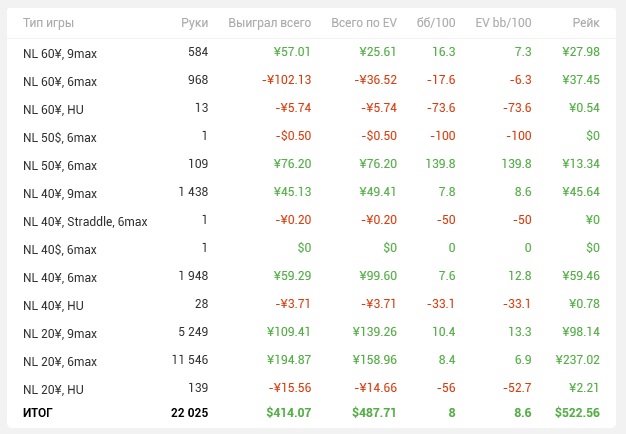
Task: Click the Руки column header
Action: [195, 23]
